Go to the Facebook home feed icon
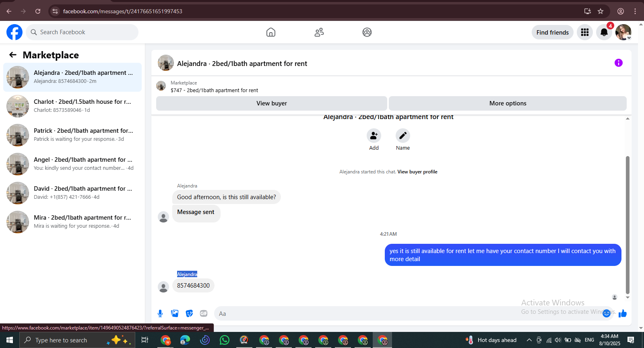The image size is (644, 348). (x=271, y=32)
